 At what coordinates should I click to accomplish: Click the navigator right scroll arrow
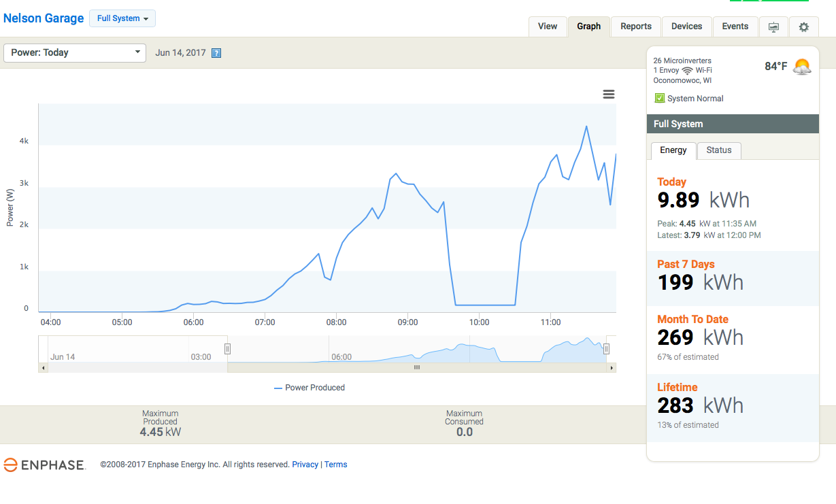[x=612, y=368]
